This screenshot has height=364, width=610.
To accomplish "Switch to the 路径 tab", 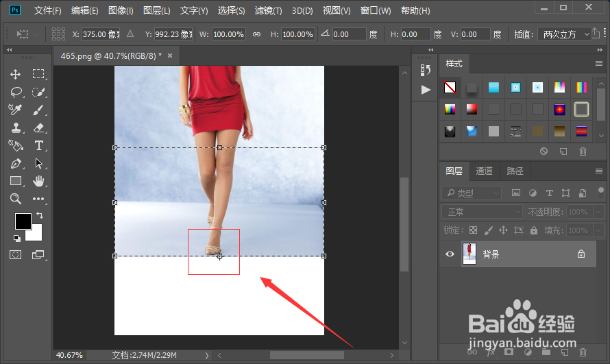I will 515,171.
